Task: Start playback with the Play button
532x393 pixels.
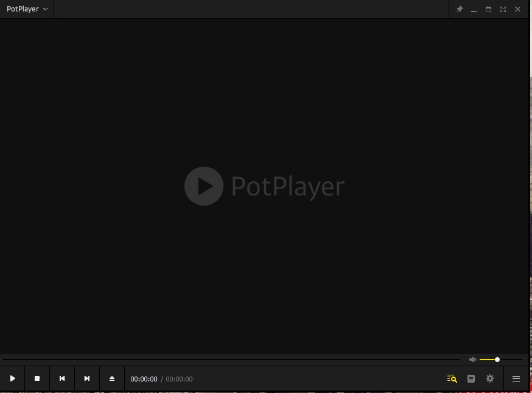Action: point(13,378)
